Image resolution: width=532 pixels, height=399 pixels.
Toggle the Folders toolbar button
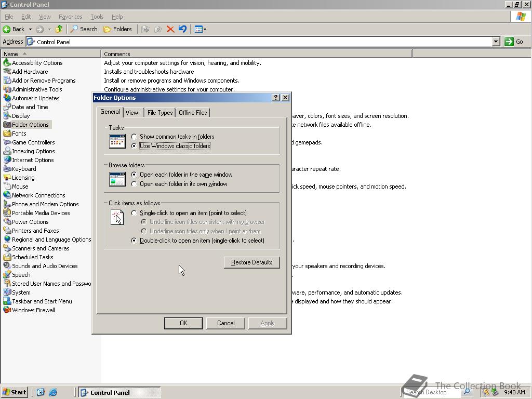[x=118, y=29]
